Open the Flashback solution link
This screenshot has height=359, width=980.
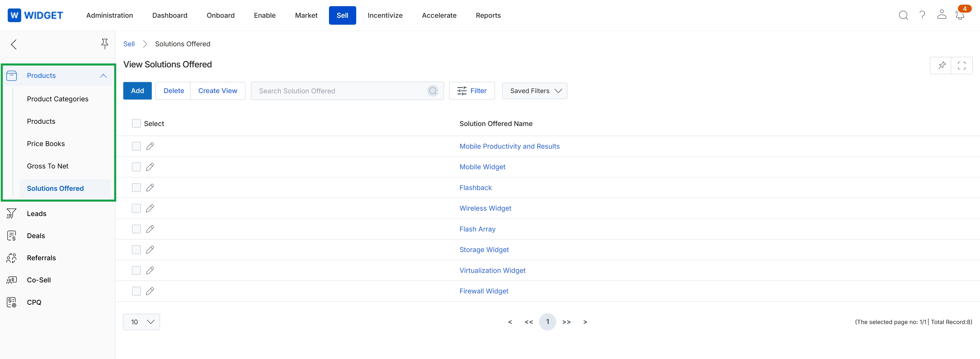476,187
